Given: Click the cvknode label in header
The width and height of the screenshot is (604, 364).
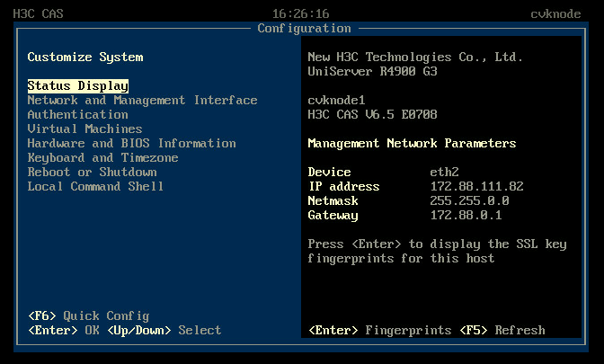Looking at the screenshot, I should pyautogui.click(x=555, y=14).
